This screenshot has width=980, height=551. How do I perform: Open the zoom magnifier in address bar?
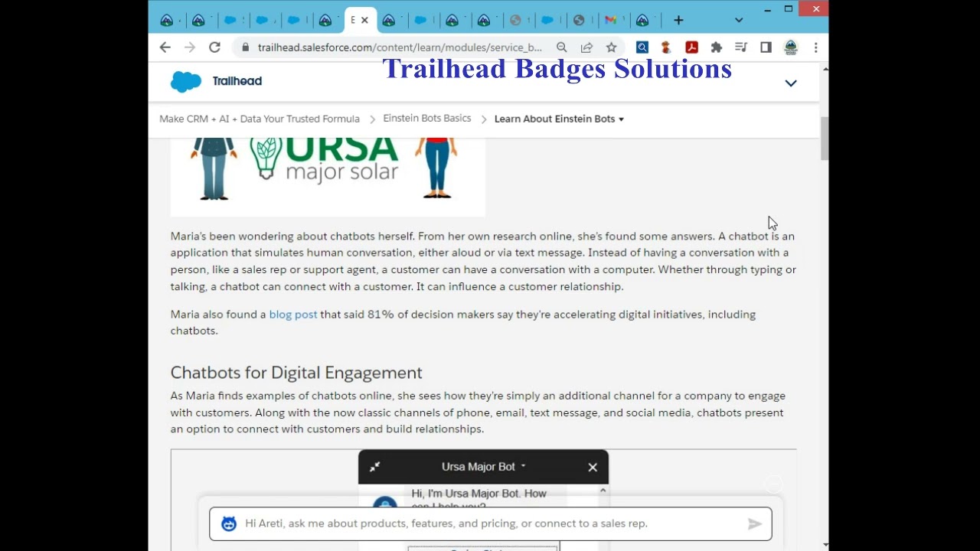562,47
